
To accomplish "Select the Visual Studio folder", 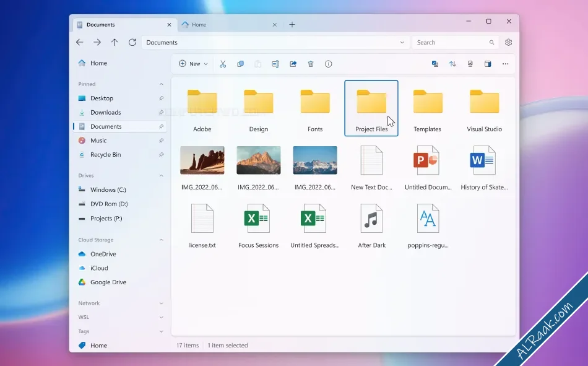I will (x=484, y=108).
